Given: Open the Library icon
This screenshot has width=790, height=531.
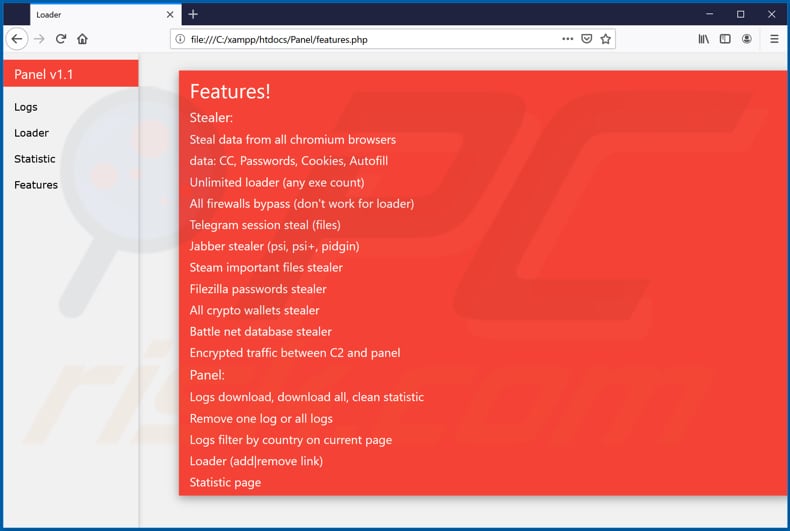Looking at the screenshot, I should [704, 39].
